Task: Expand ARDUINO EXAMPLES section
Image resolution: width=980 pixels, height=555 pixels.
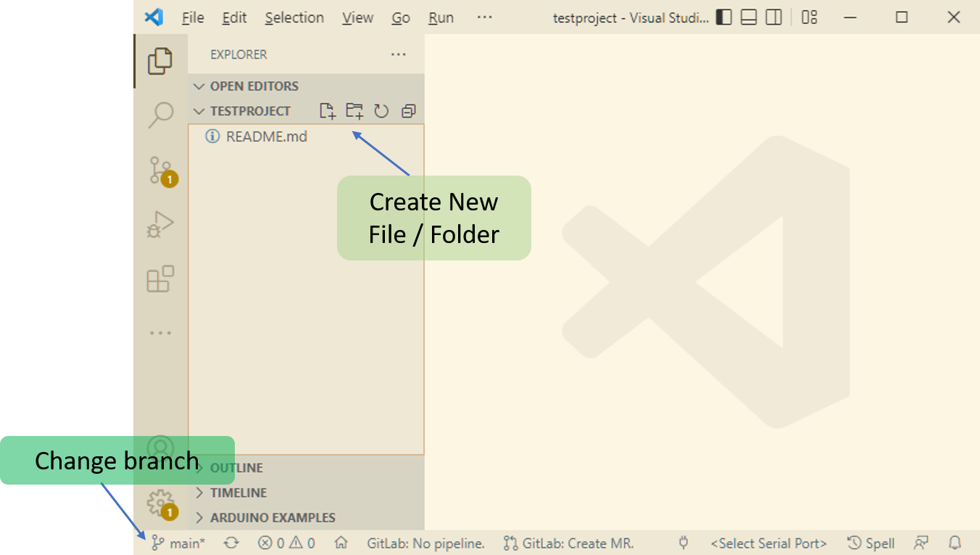Action: (x=200, y=517)
